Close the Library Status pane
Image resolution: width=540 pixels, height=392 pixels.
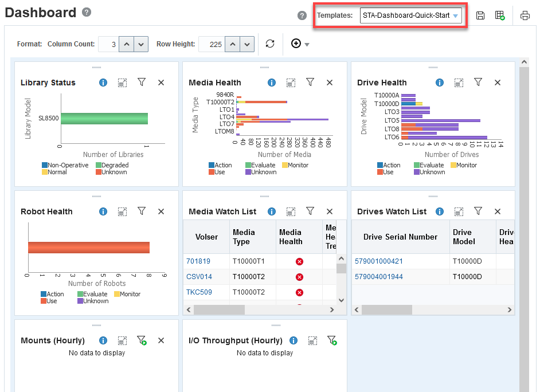point(161,83)
